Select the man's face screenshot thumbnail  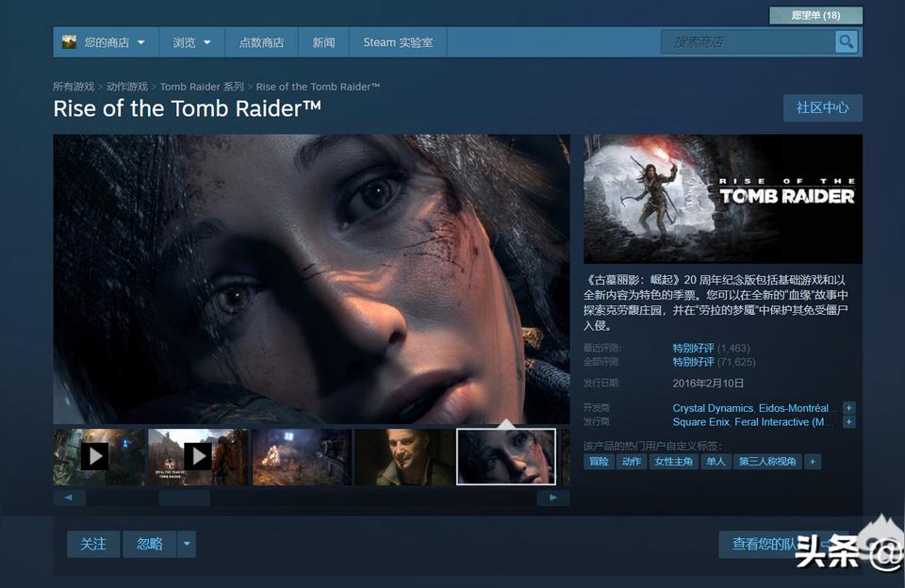click(404, 456)
